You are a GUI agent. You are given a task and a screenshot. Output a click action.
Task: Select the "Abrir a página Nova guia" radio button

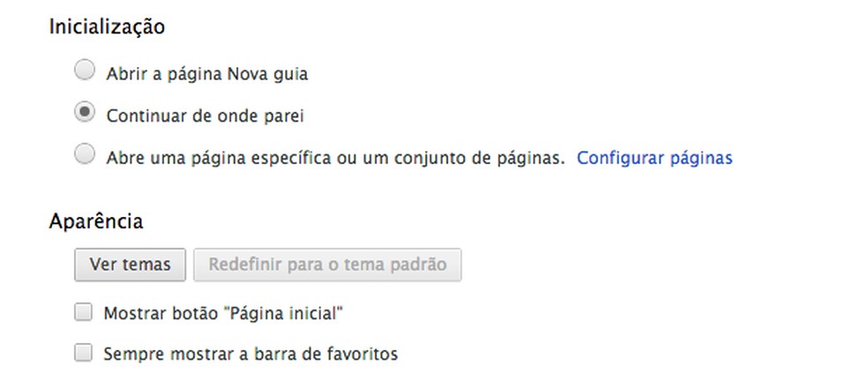coord(85,70)
